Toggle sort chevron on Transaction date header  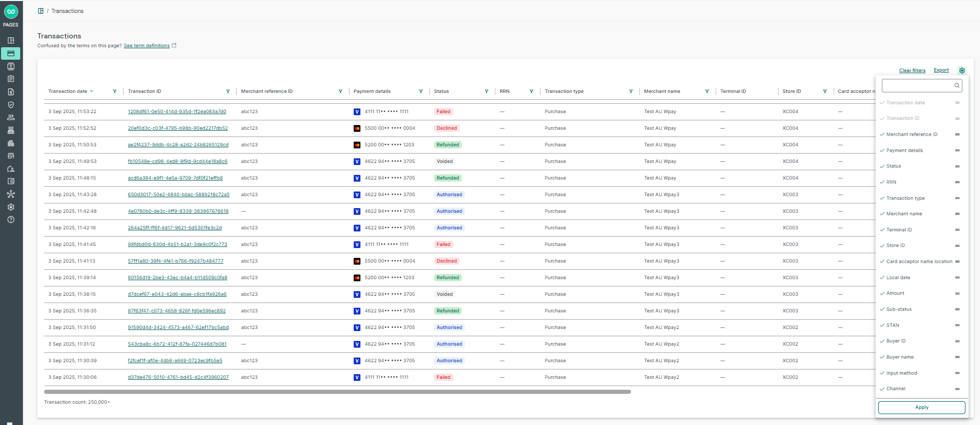tap(91, 91)
